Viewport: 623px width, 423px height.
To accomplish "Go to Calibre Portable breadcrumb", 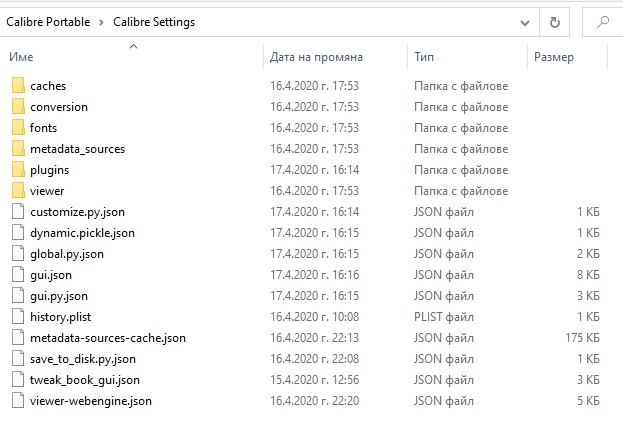I will [50, 22].
